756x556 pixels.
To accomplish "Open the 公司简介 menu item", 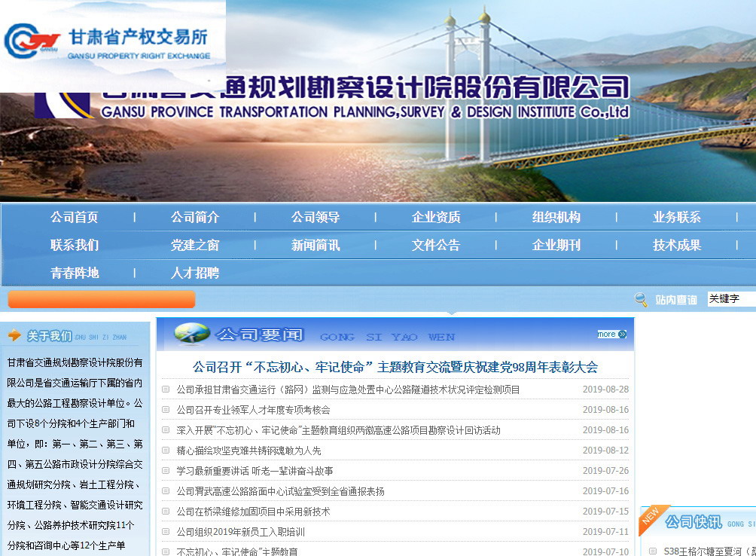I will click(195, 217).
